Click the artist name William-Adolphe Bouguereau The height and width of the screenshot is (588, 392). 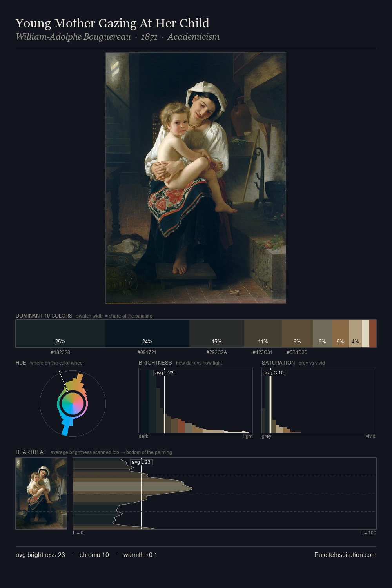pos(73,37)
